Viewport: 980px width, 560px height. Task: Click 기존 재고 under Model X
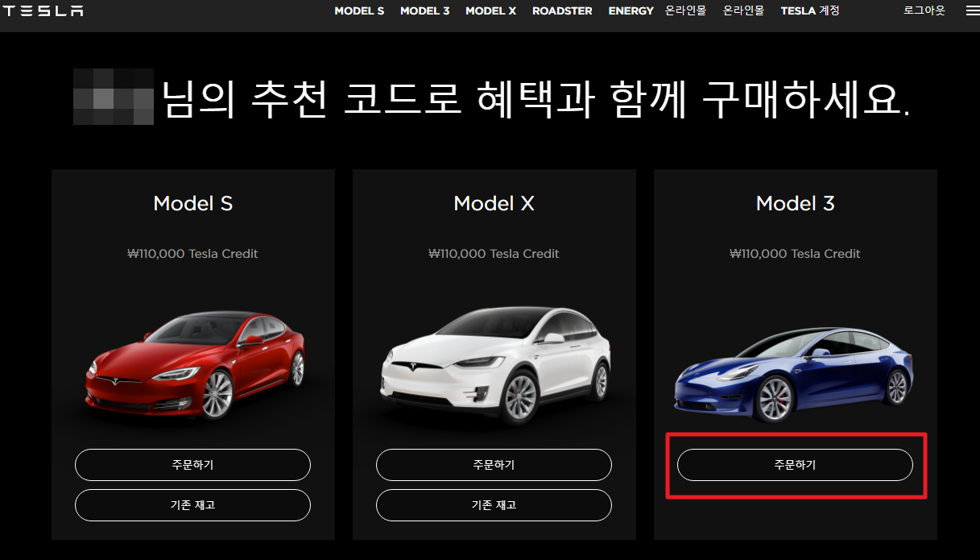click(494, 505)
